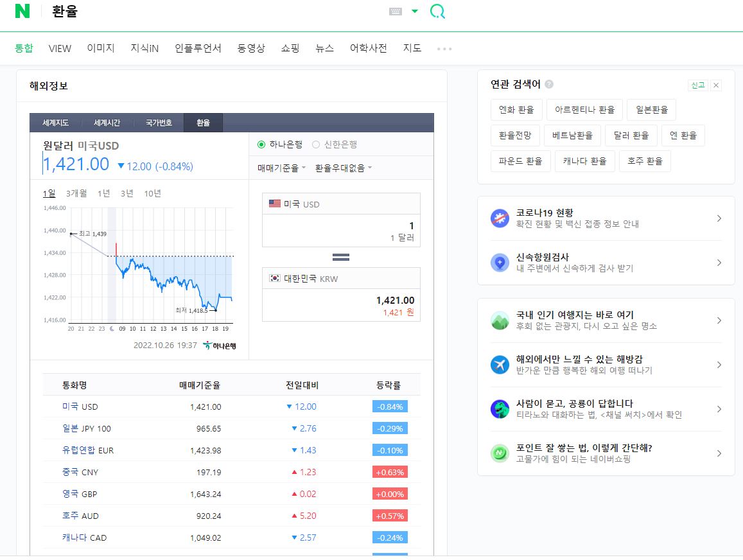This screenshot has width=743, height=560.
Task: Click the green Naver N logo
Action: click(22, 11)
